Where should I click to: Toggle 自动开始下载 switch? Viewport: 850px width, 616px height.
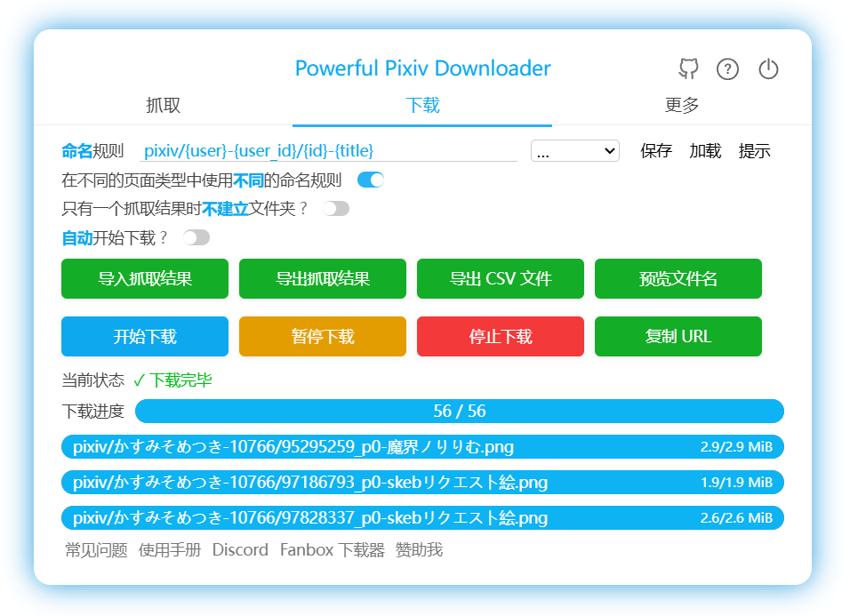pos(196,238)
